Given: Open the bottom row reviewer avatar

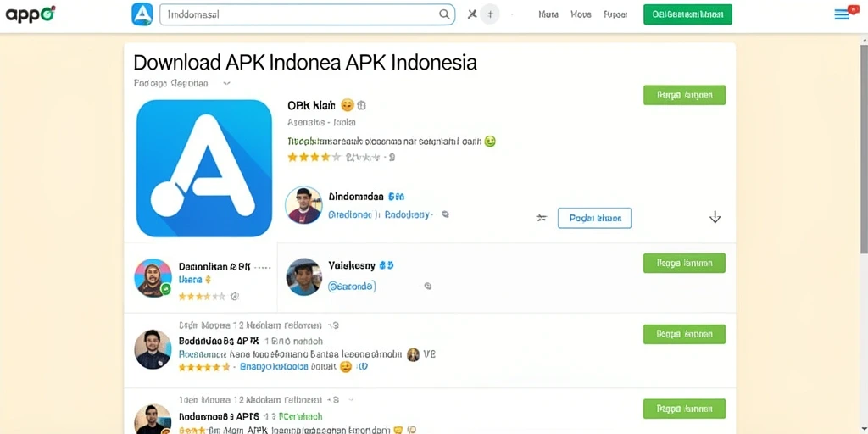Looking at the screenshot, I should pos(153,419).
